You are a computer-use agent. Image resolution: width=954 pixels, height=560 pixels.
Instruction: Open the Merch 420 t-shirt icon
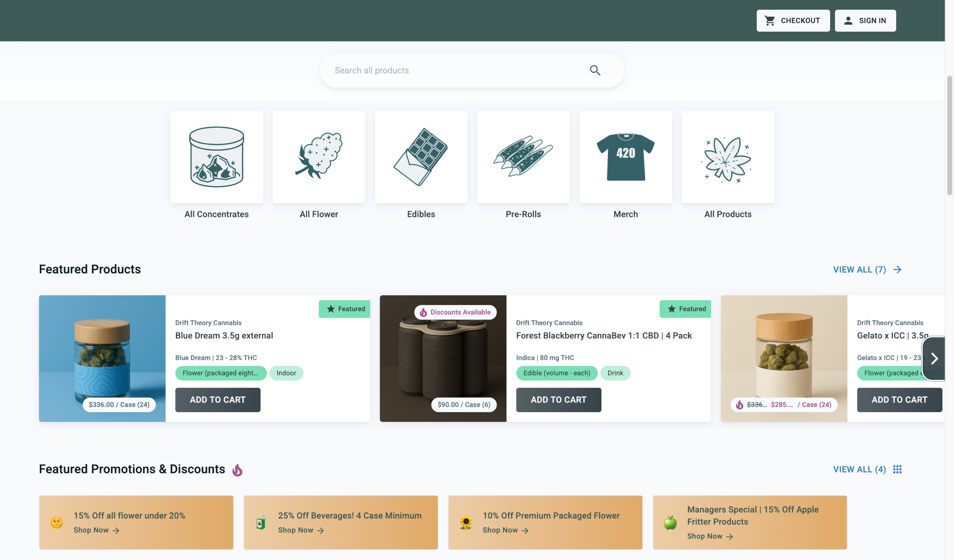pos(625,157)
